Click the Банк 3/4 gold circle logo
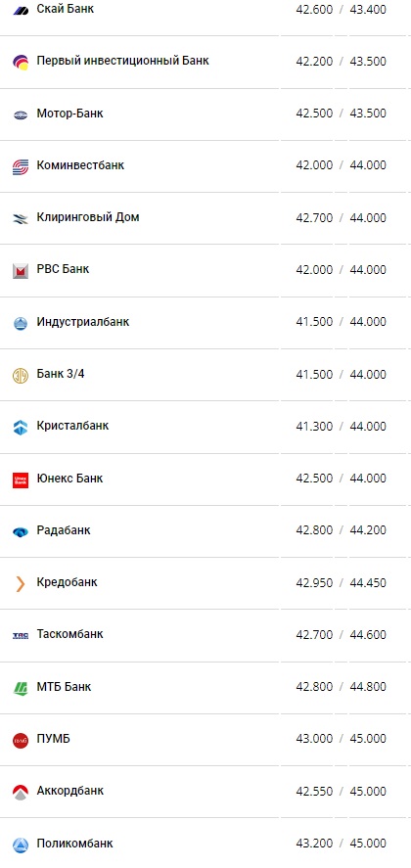The image size is (411, 868). [21, 376]
